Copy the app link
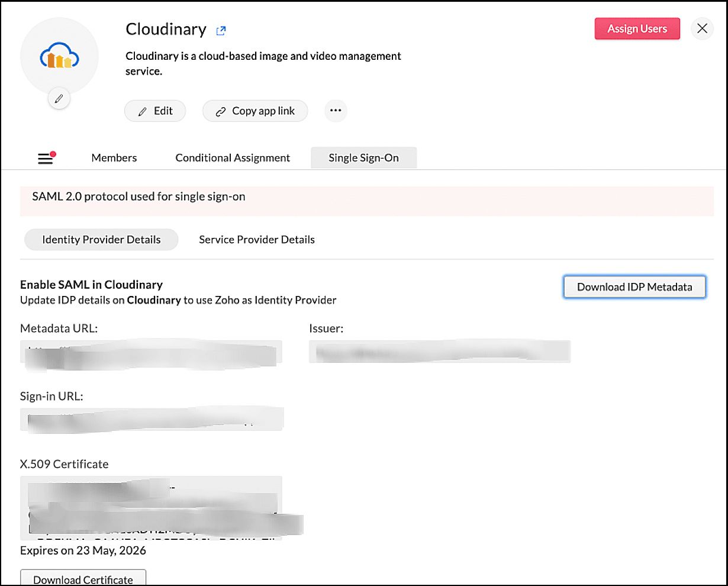The height and width of the screenshot is (586, 728). click(x=255, y=111)
